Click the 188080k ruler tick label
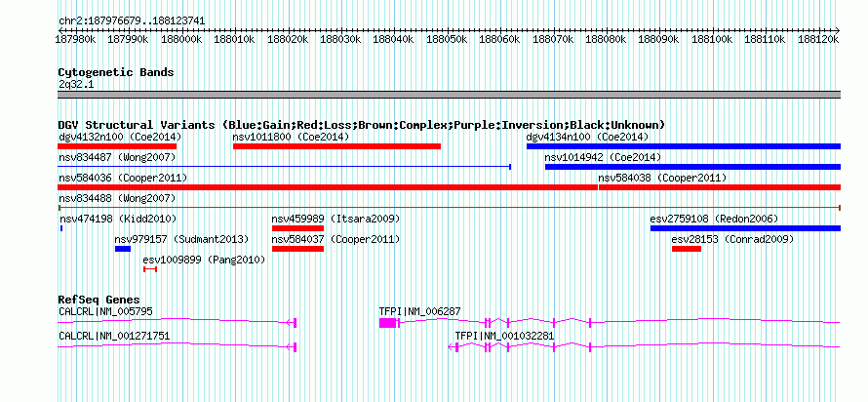This screenshot has height=402, width=868. click(607, 40)
